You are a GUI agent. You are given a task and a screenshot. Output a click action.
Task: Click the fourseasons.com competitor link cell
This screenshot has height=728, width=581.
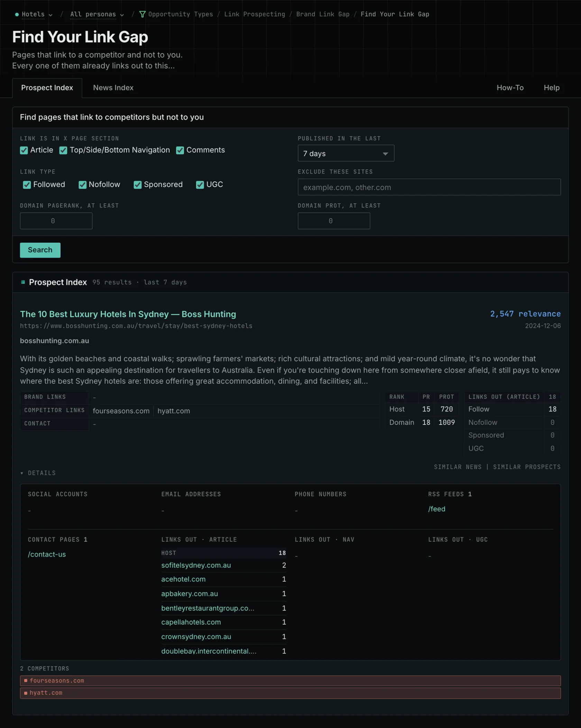pyautogui.click(x=121, y=411)
